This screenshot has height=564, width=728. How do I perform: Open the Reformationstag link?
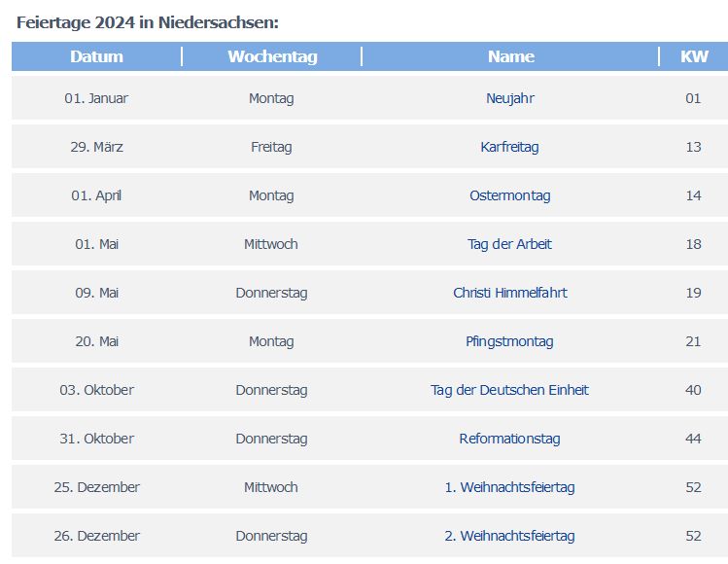(509, 439)
